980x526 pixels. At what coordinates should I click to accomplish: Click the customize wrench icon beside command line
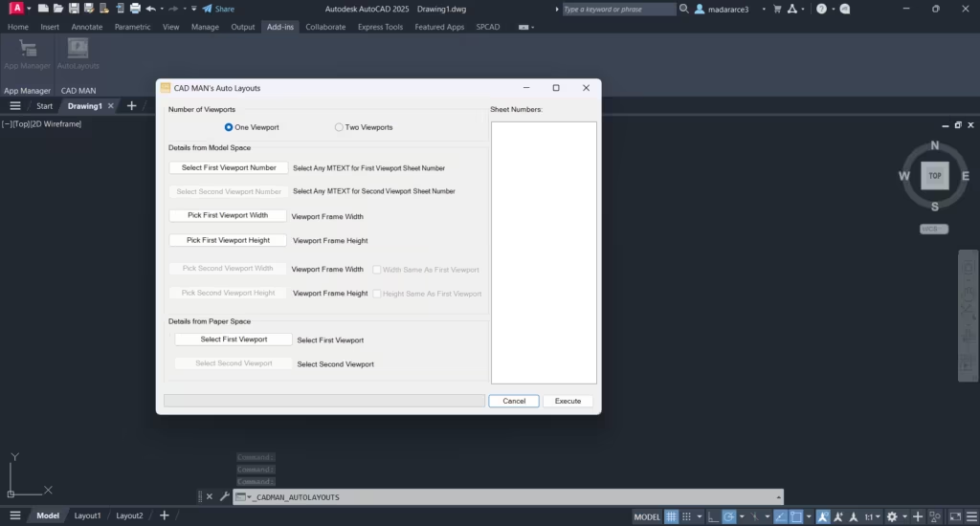224,497
